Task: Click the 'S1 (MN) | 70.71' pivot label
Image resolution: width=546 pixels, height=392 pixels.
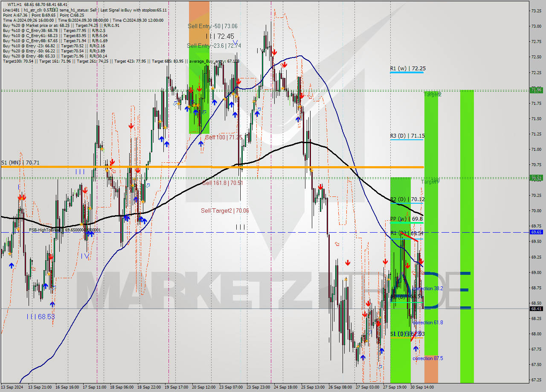Action: [20, 162]
